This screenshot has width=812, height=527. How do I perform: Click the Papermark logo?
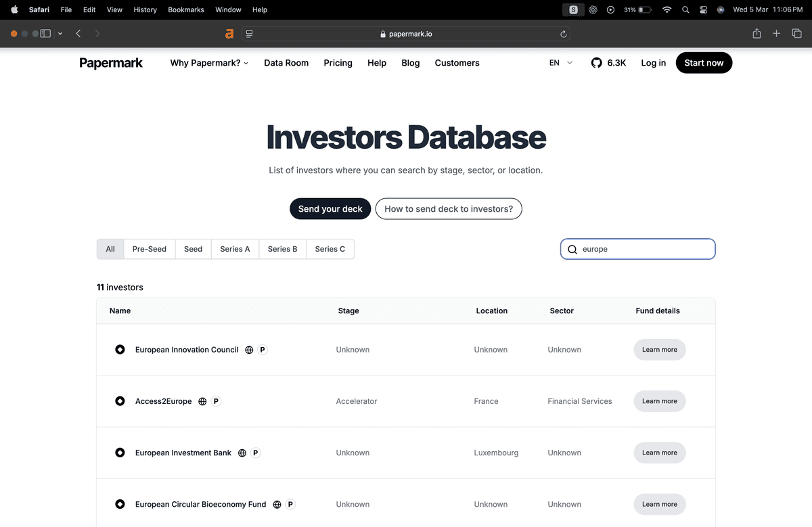click(111, 63)
